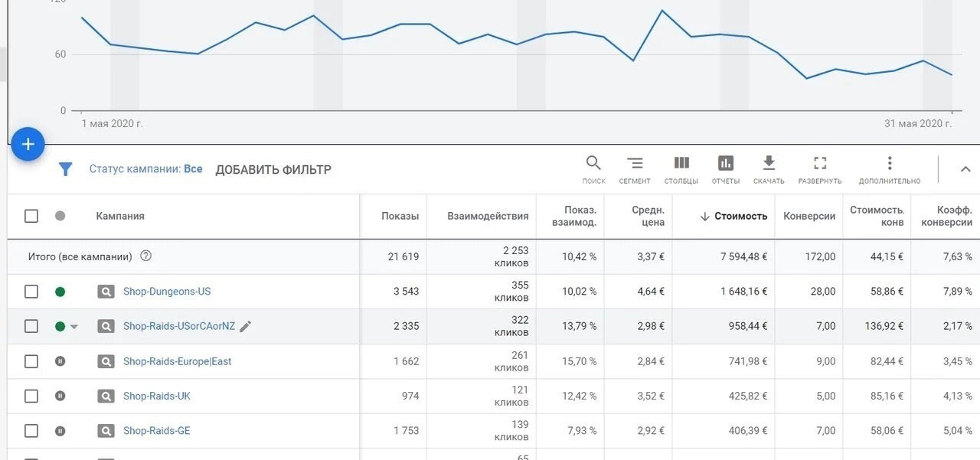Click the help icon next to Итого
Image resolution: width=980 pixels, height=460 pixels.
coord(145,256)
